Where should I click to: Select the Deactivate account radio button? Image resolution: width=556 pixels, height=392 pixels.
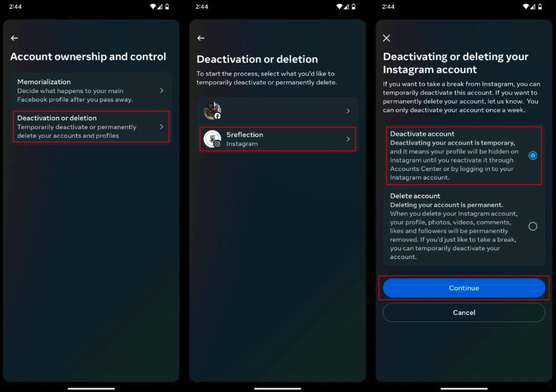[532, 155]
